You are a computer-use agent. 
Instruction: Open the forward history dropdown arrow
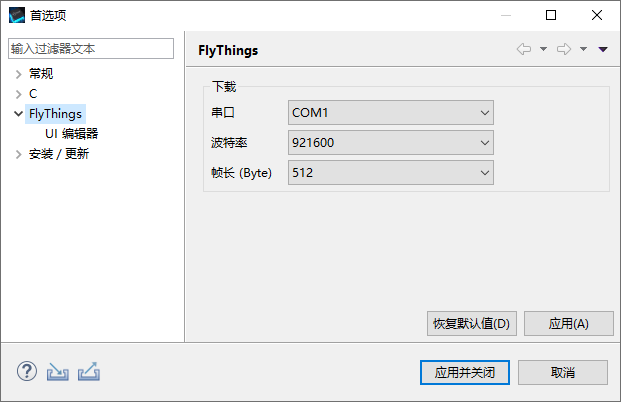pos(583,49)
